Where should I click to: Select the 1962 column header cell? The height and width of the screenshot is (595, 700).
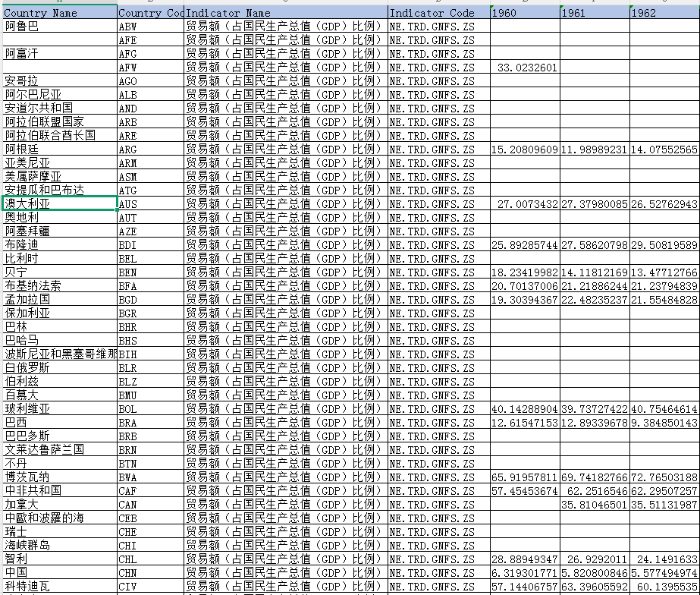coord(664,13)
